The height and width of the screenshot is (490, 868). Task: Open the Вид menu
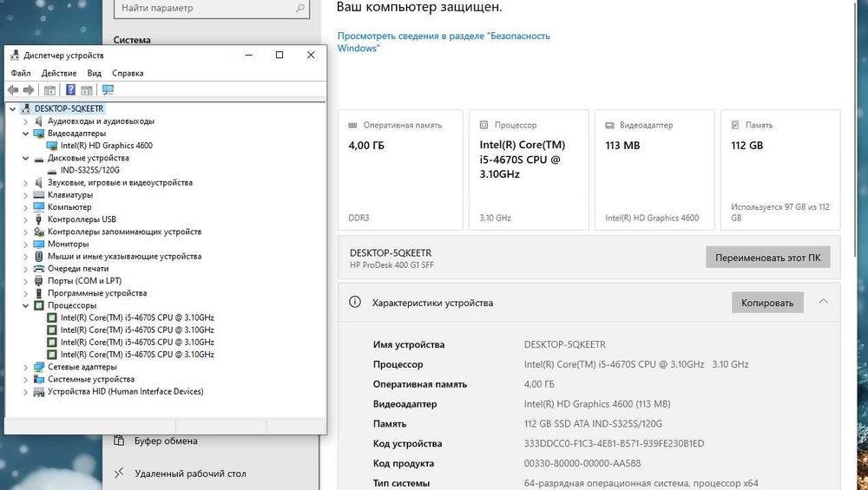(94, 73)
